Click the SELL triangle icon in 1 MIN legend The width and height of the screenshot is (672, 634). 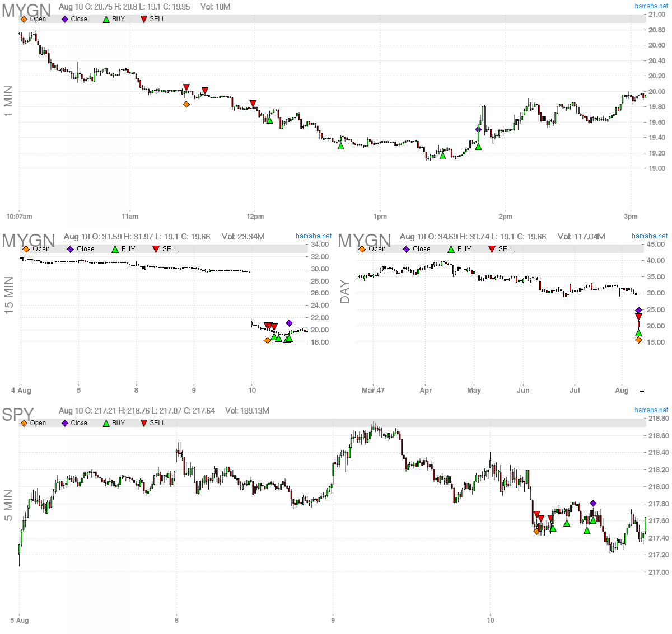pyautogui.click(x=144, y=19)
